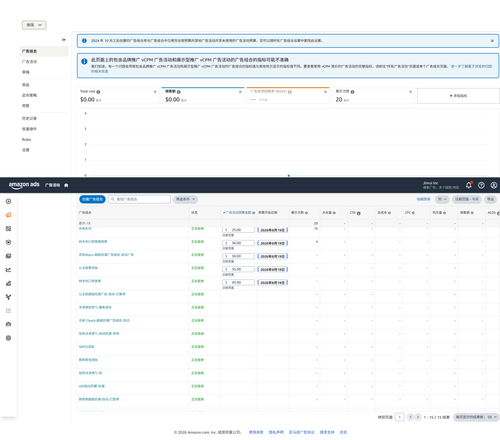The width and height of the screenshot is (500, 440).
Task: Select the Total cost metric card
Action: [x=118, y=96]
